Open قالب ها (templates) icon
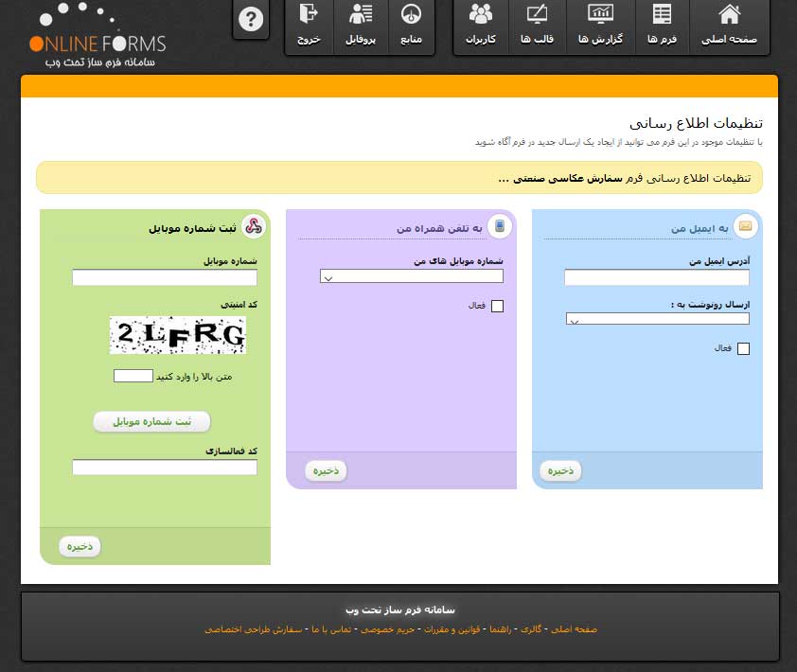This screenshot has width=797, height=672. coord(537,26)
